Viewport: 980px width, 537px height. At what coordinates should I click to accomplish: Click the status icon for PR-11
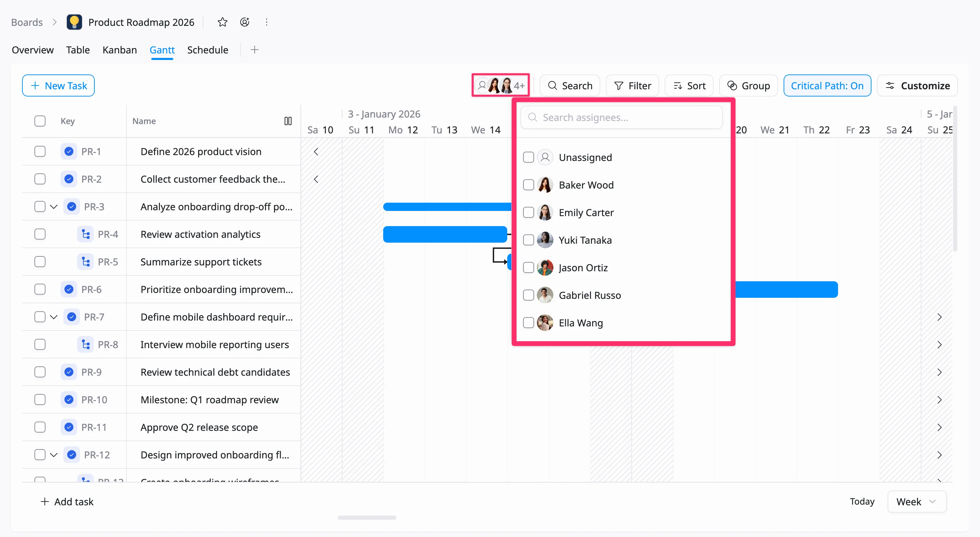(69, 427)
